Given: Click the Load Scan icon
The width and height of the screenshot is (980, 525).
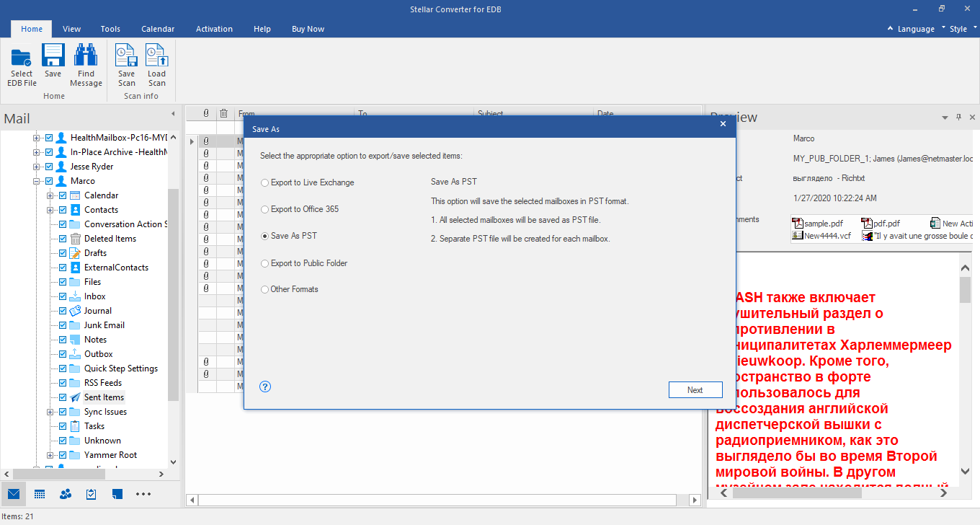Looking at the screenshot, I should tap(156, 56).
